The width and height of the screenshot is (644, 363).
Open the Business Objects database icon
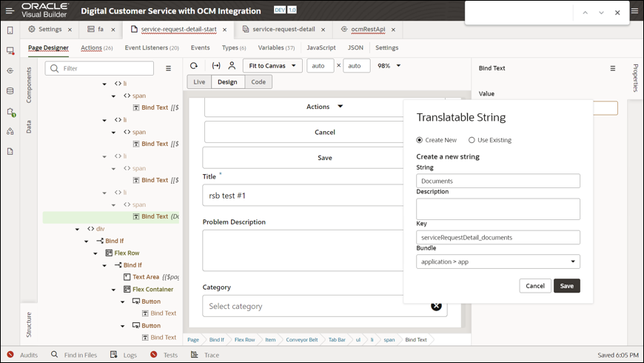[x=10, y=91]
